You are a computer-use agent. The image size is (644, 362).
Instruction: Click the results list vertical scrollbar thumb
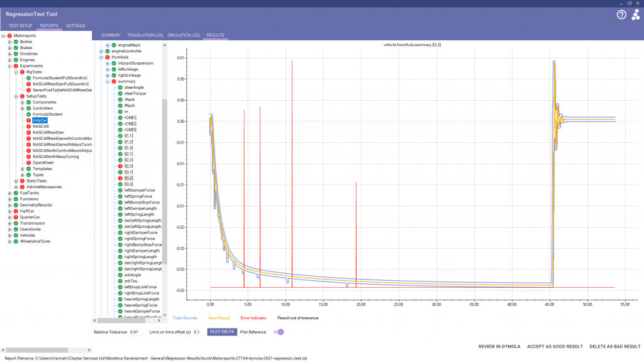[x=165, y=181]
